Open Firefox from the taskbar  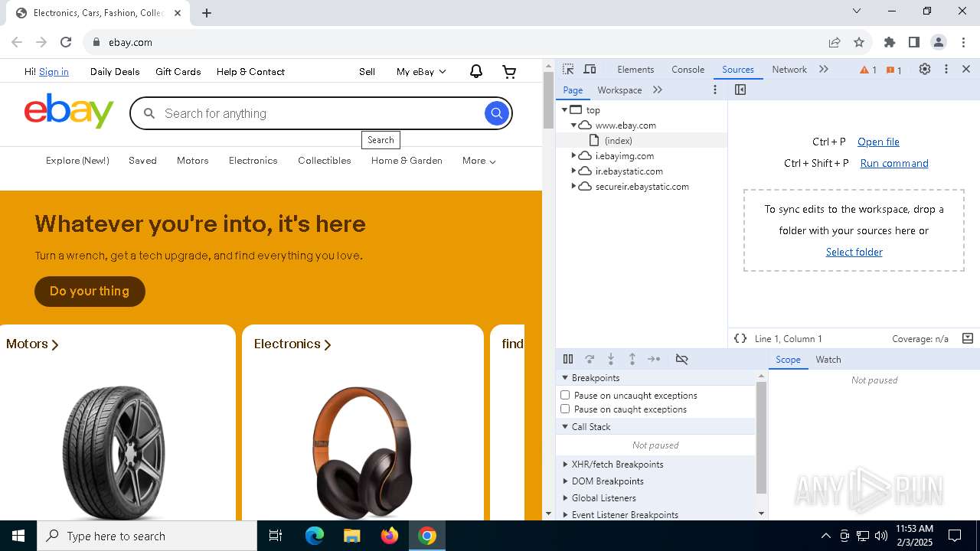tap(390, 536)
